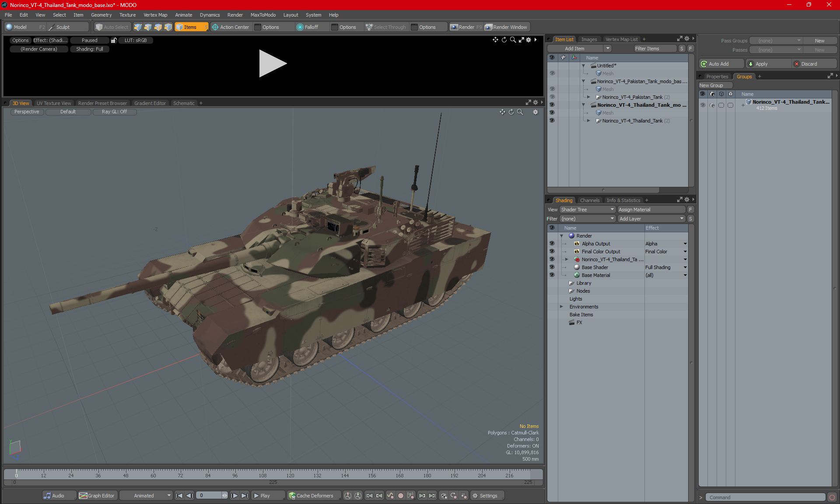The width and height of the screenshot is (840, 504).
Task: Toggle Options checkbox next to Action Center
Action: (258, 27)
